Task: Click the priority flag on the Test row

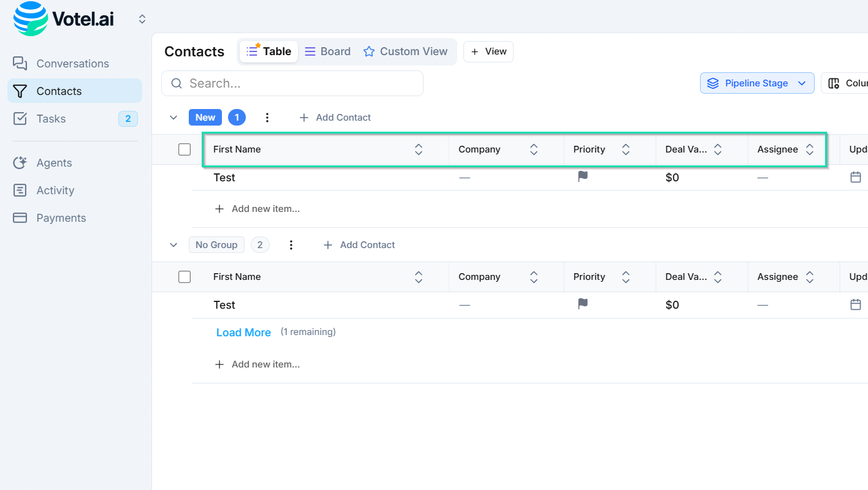Action: click(x=582, y=176)
